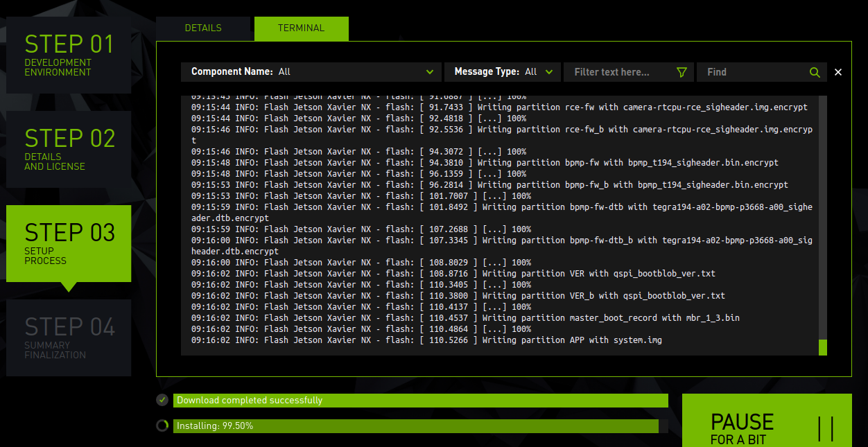Click the installing spinner icon
868x447 pixels.
coord(162,426)
